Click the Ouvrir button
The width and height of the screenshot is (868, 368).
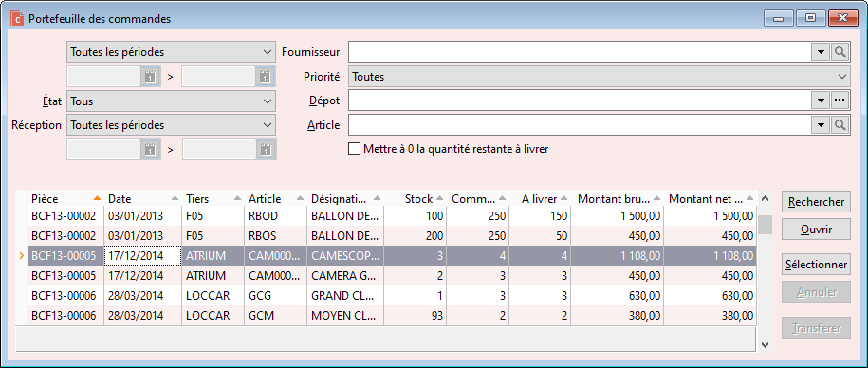(x=816, y=229)
